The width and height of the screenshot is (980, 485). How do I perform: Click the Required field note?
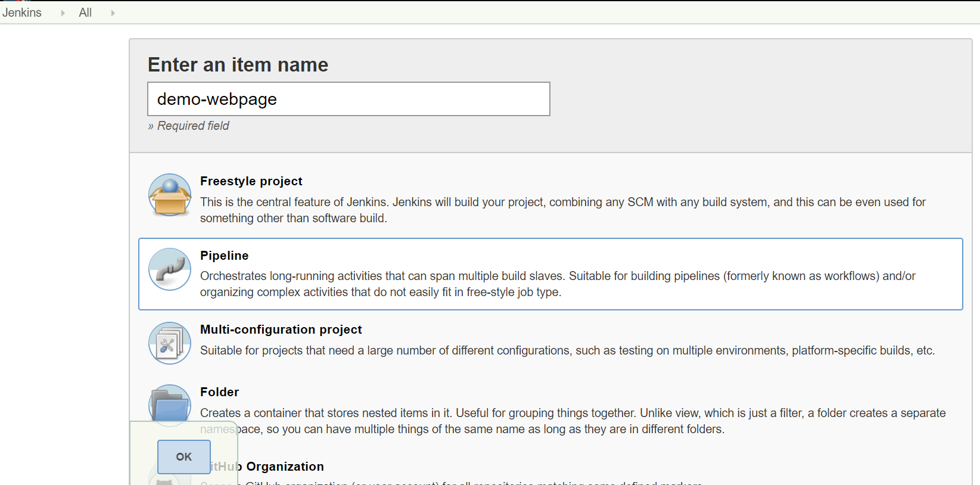(189, 126)
